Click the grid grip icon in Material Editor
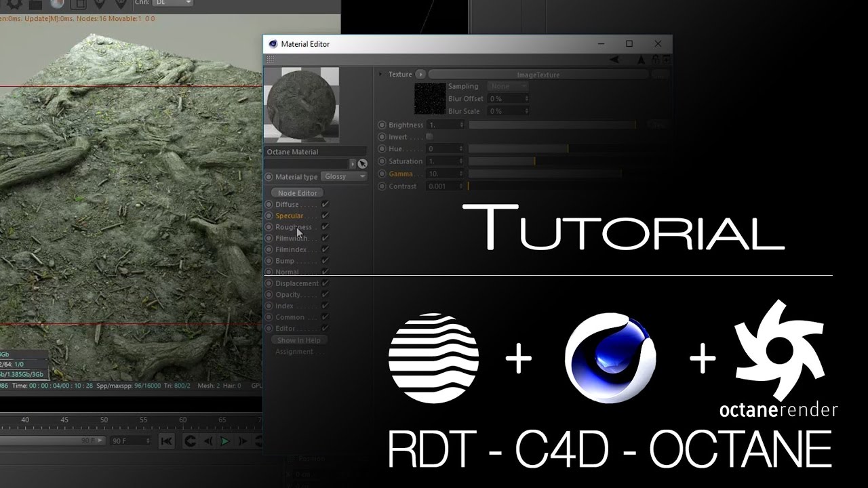Image resolution: width=868 pixels, height=488 pixels. pyautogui.click(x=271, y=60)
